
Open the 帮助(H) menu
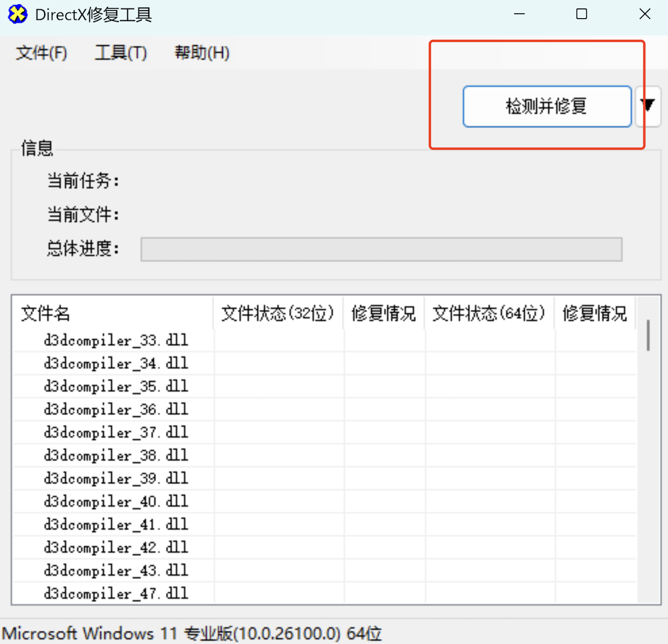coord(201,53)
